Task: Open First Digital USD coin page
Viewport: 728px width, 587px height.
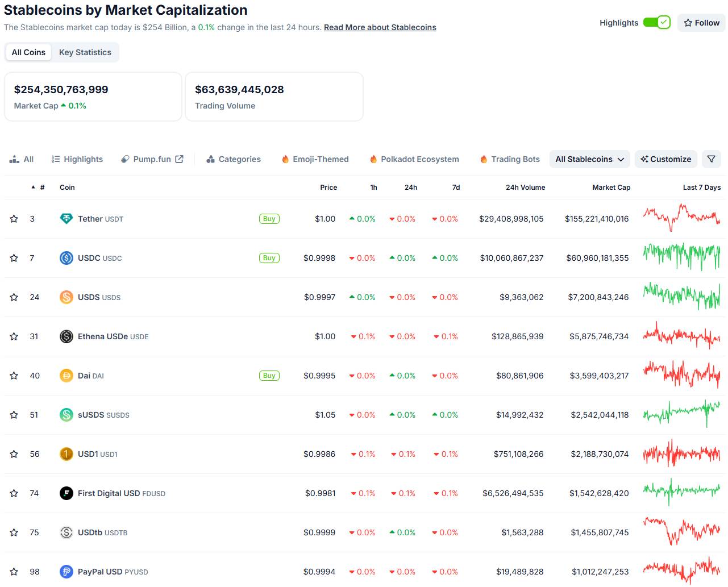Action: (122, 493)
